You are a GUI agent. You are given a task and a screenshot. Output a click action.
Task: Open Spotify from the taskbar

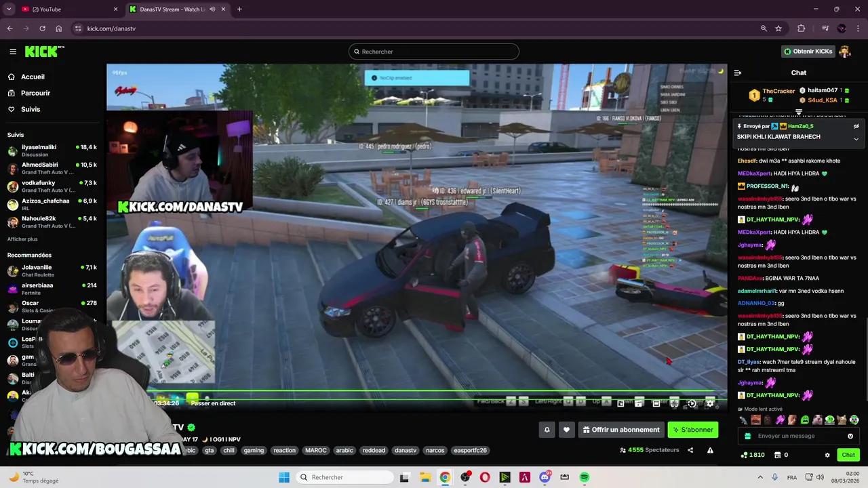(x=585, y=477)
